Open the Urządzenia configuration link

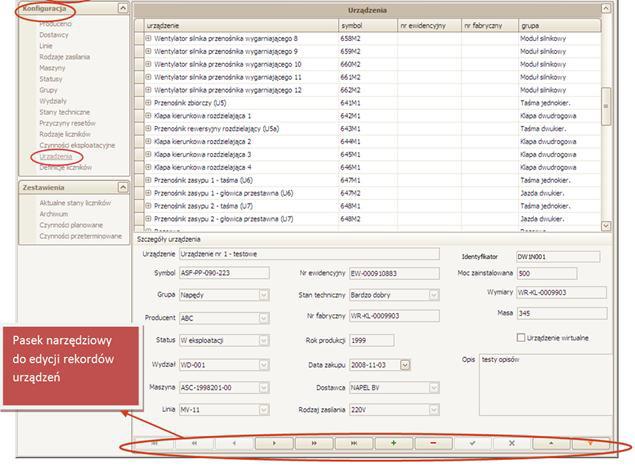pyautogui.click(x=56, y=156)
